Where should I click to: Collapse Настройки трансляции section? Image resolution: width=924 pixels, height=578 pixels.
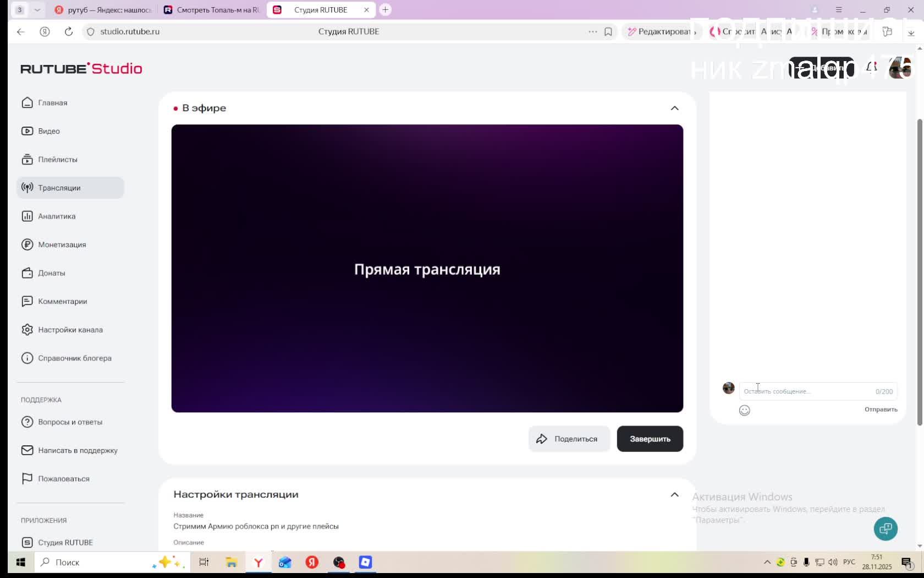pos(674,495)
